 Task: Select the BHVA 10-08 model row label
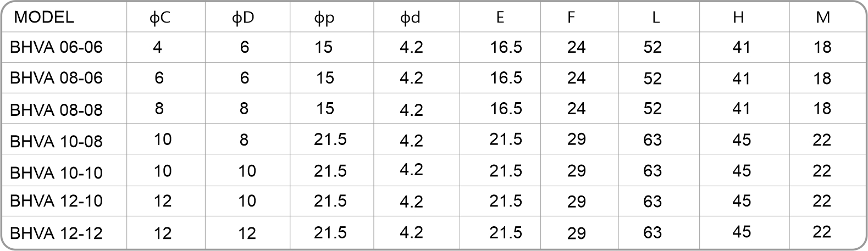[x=57, y=142]
